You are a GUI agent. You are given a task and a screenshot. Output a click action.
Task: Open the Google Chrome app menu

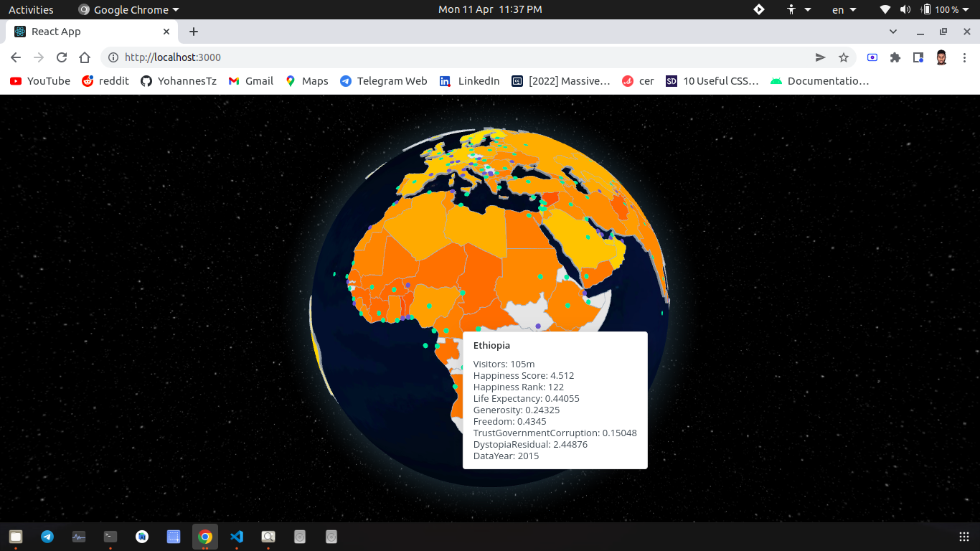[x=128, y=9]
